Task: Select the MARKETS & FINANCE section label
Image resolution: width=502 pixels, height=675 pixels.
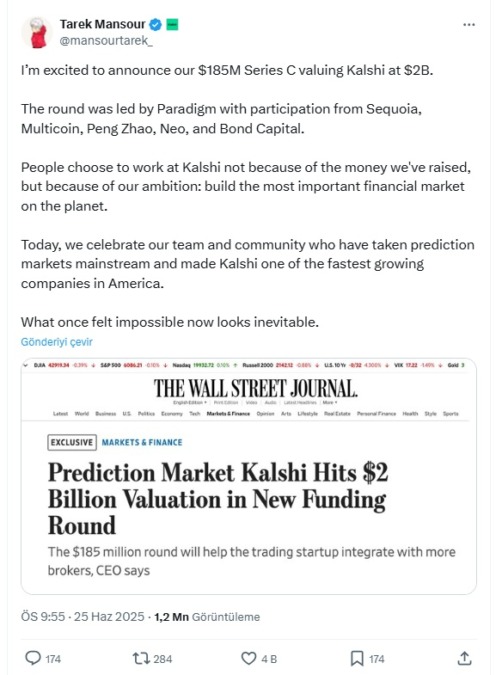Action: pos(142,442)
